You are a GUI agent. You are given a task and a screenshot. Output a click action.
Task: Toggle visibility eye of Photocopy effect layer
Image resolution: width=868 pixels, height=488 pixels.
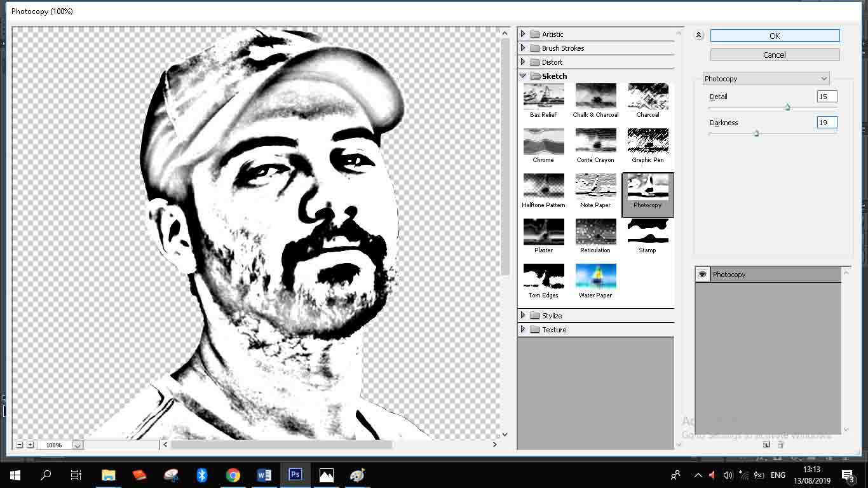702,274
